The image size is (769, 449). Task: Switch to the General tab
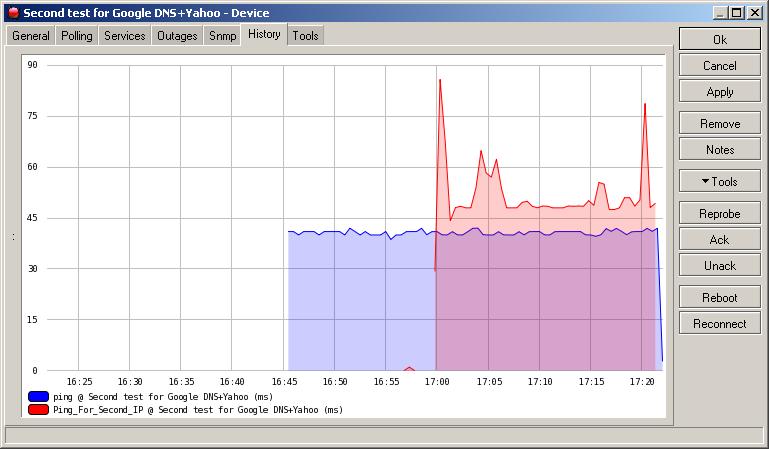[x=30, y=36]
